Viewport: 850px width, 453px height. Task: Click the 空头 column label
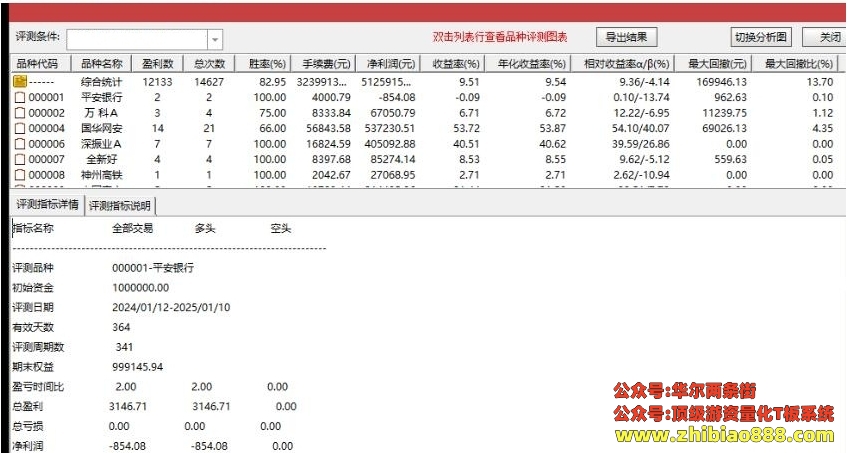(281, 229)
